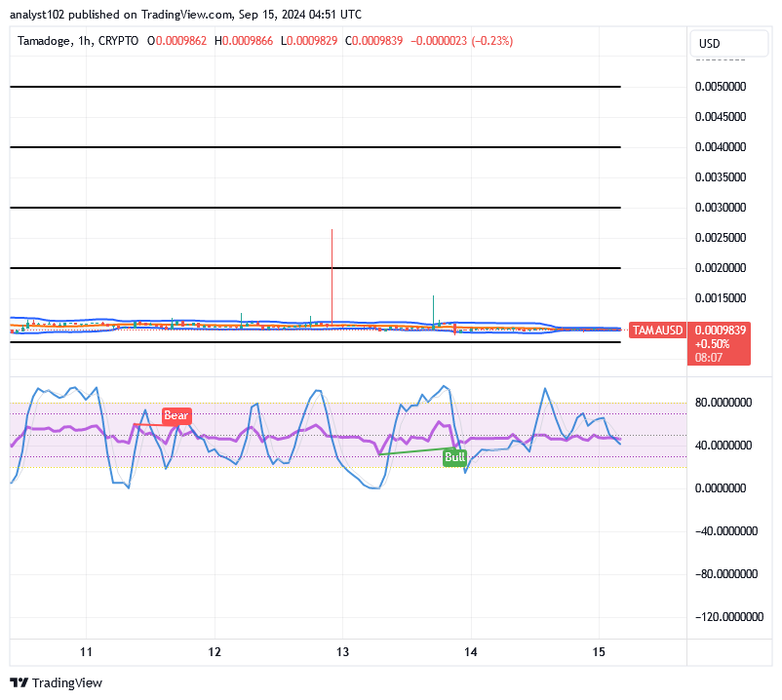Click the low value 0.0009829
The image size is (782, 700).
coord(312,41)
